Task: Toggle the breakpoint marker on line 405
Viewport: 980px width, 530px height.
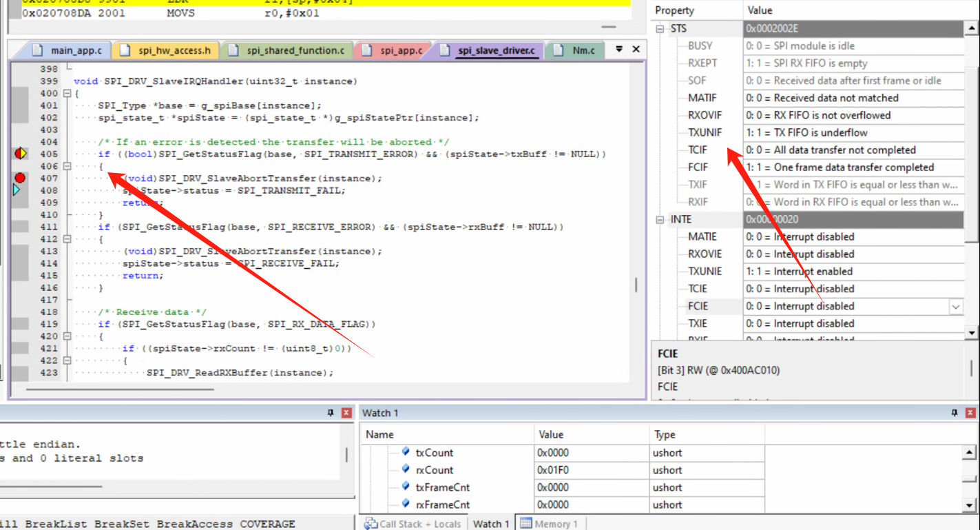Action: pos(20,154)
